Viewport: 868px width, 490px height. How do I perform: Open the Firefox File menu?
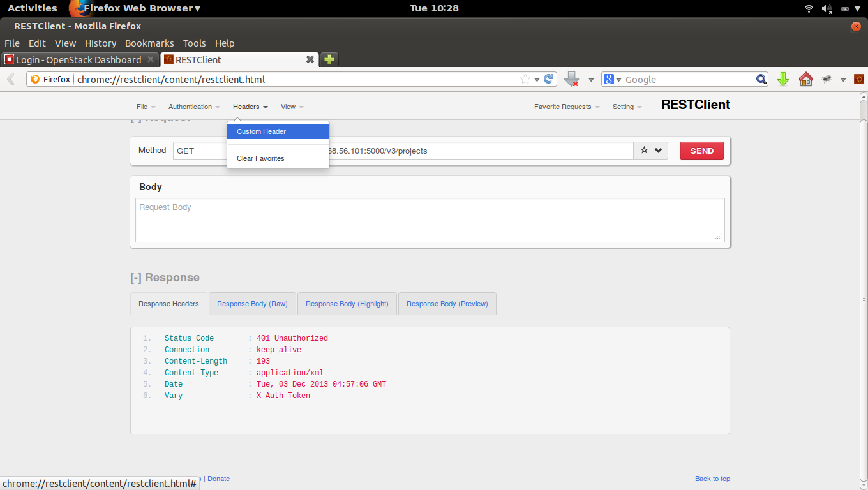[x=12, y=43]
